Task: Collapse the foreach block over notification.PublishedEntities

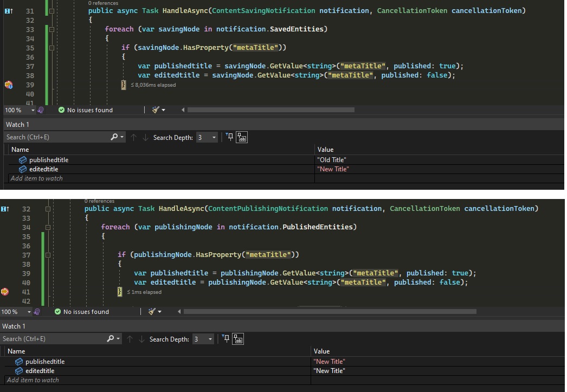Action: (x=48, y=228)
